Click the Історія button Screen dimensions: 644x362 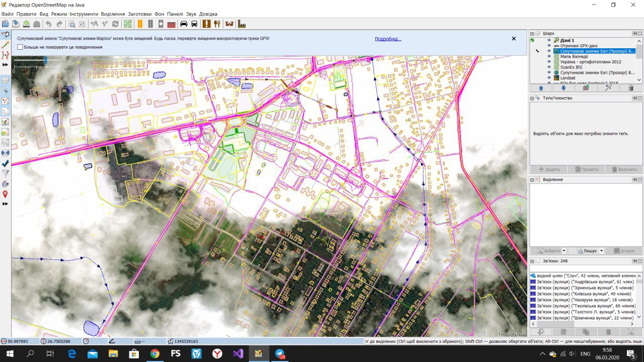[x=624, y=250]
